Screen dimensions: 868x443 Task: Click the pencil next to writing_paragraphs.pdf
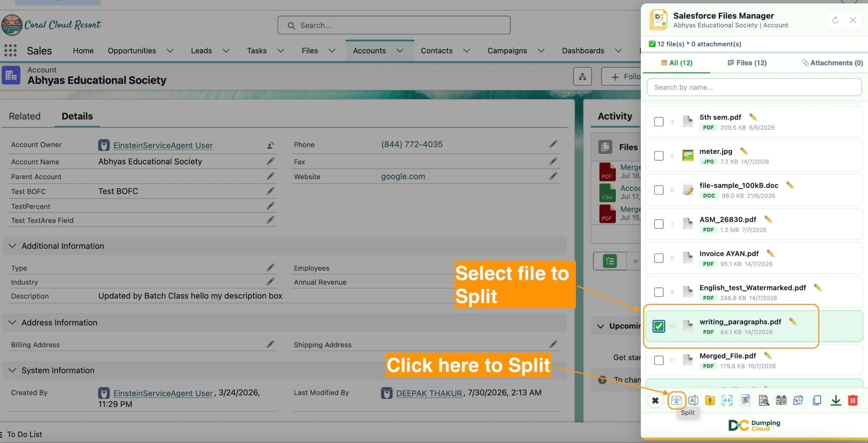(x=793, y=321)
